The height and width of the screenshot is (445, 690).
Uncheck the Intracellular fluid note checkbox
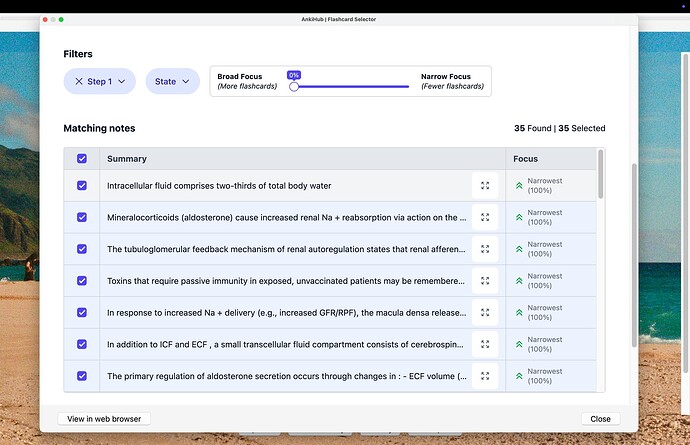[x=82, y=185]
